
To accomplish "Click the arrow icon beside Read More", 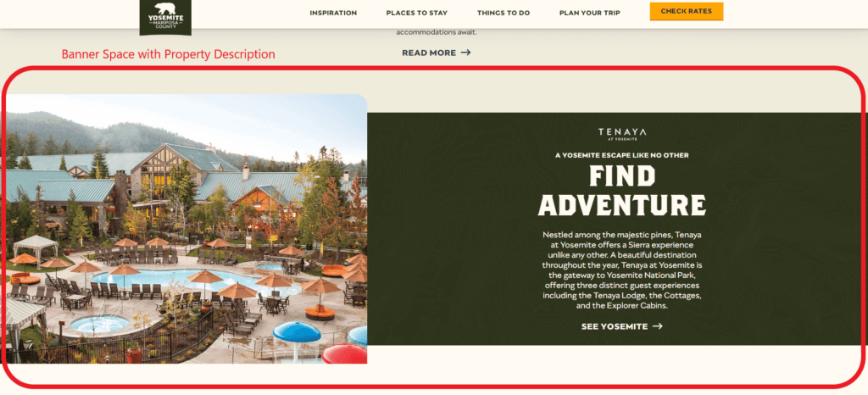I will [x=465, y=53].
